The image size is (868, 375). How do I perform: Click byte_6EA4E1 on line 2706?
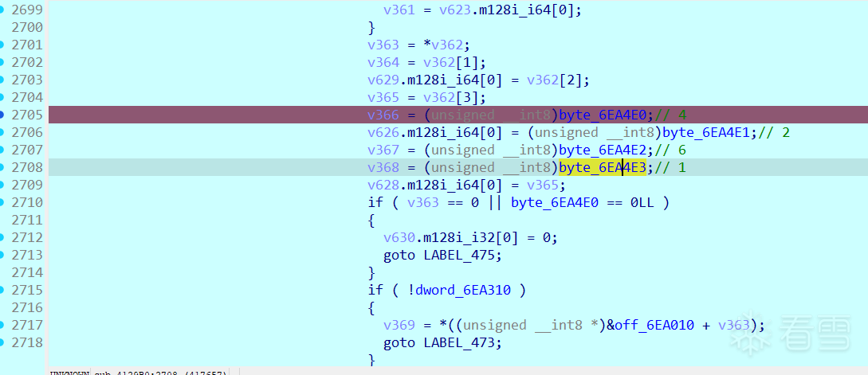(x=706, y=132)
